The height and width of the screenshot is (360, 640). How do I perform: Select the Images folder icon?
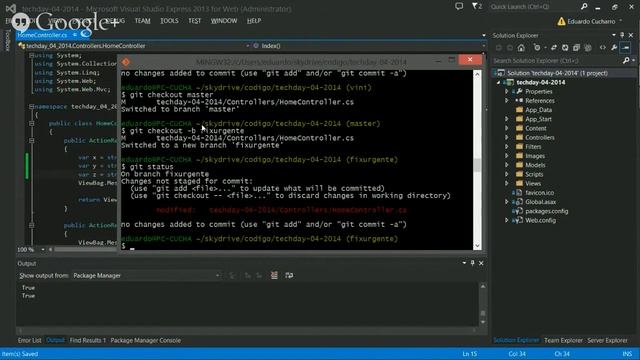pyautogui.click(x=519, y=156)
